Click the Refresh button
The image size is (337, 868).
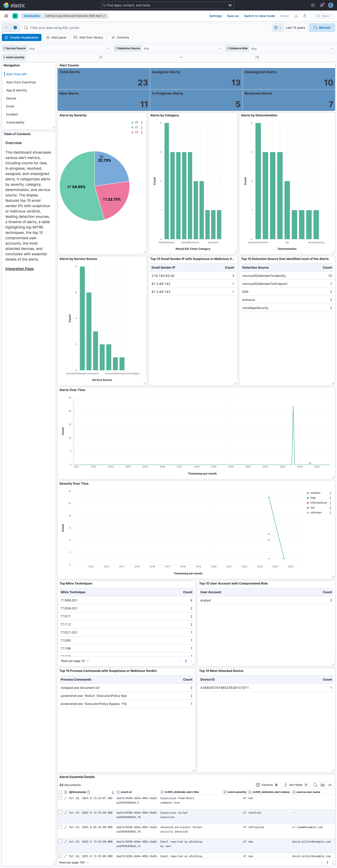click(322, 28)
